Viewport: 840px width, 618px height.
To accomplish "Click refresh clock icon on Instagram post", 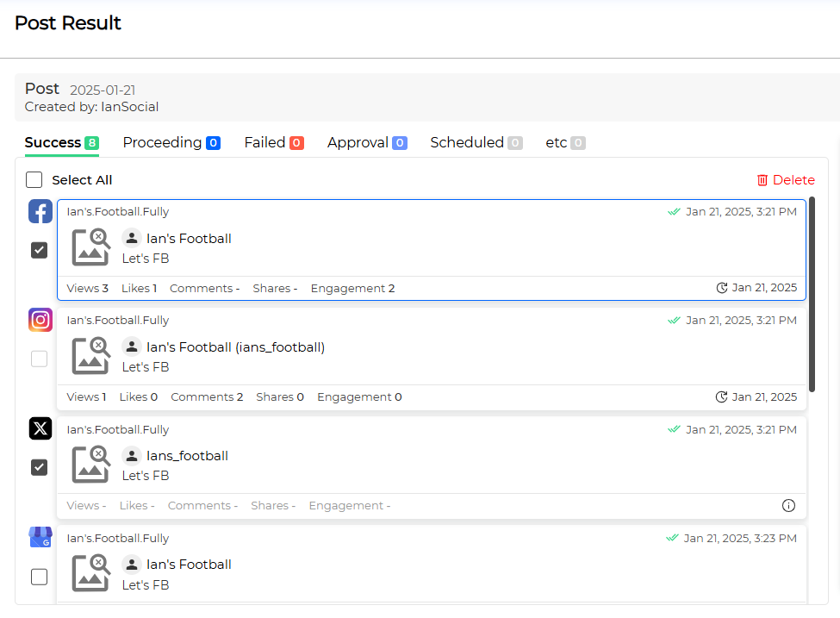I will 722,396.
